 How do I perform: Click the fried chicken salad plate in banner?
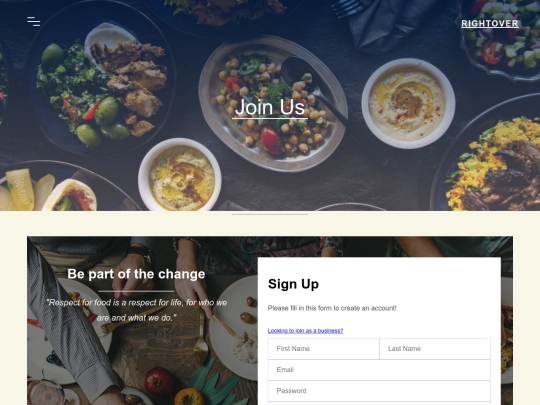click(x=102, y=83)
